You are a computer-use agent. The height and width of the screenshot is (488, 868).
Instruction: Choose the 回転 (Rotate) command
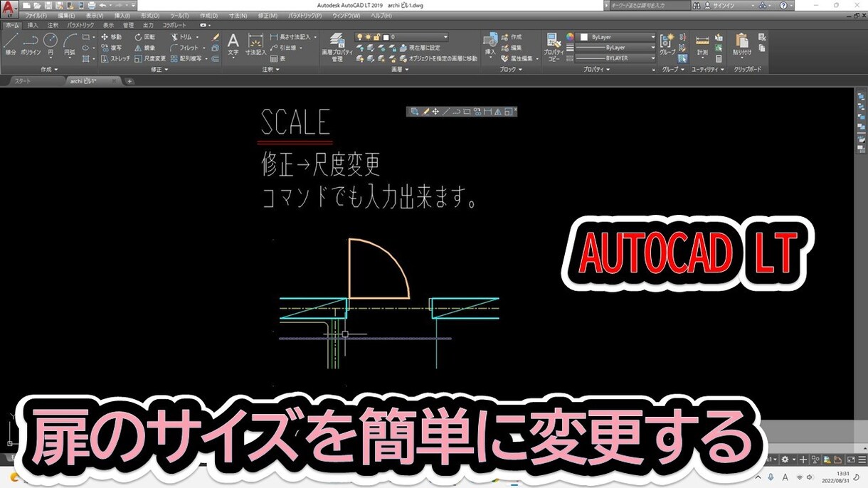click(144, 37)
